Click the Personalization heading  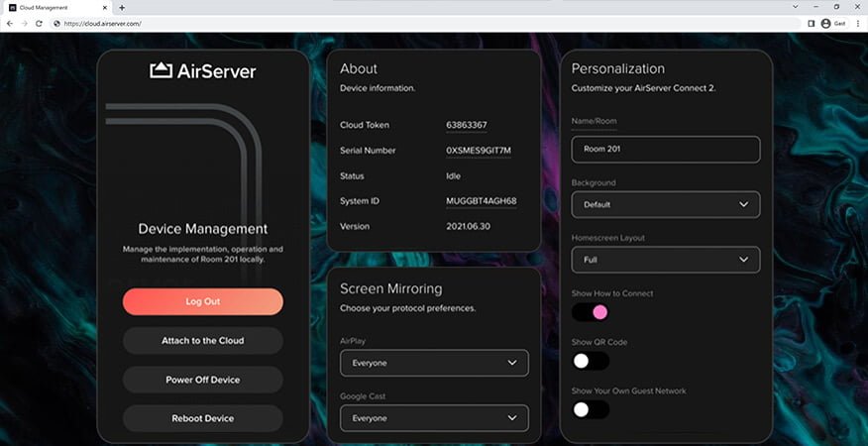[617, 68]
